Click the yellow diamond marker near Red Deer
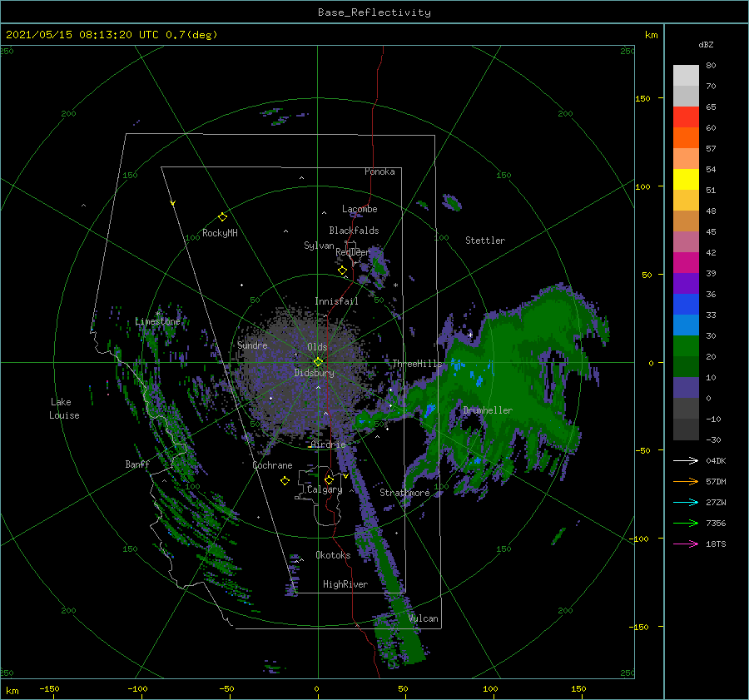 click(x=342, y=271)
